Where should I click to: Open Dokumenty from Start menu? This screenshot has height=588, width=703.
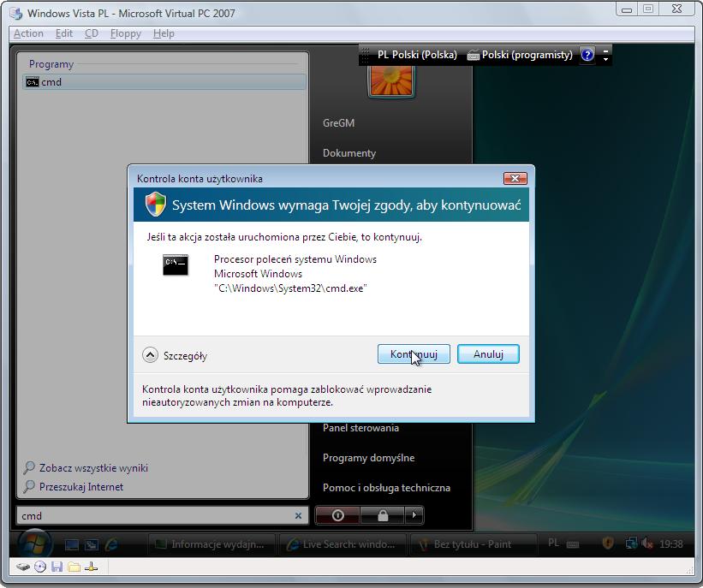pos(349,153)
